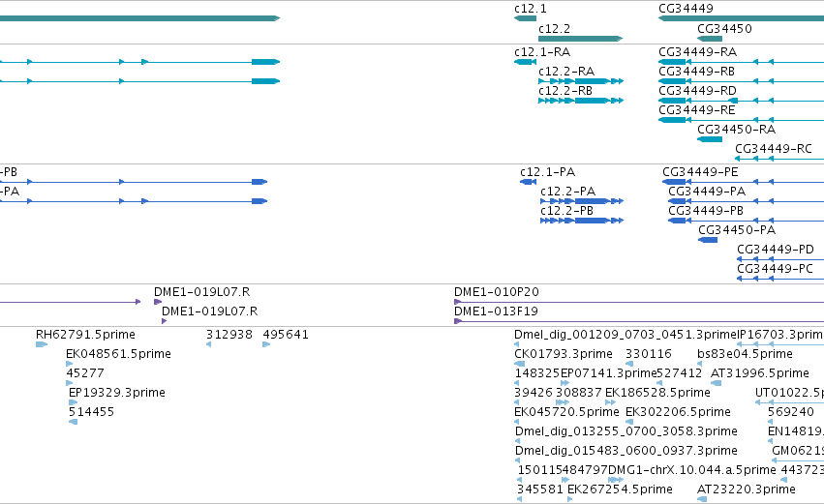This screenshot has height=504, width=824.
Task: Select the CG34450 gene bar
Action: 710,39
